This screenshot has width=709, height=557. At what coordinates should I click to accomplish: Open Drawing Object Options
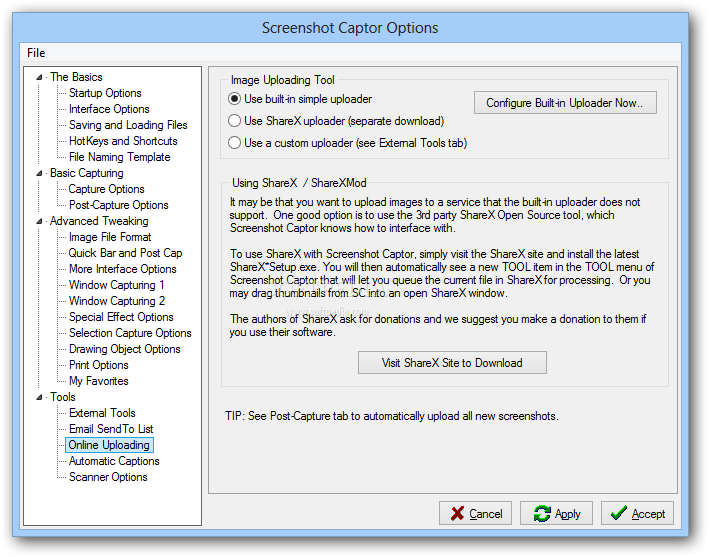[x=124, y=349]
